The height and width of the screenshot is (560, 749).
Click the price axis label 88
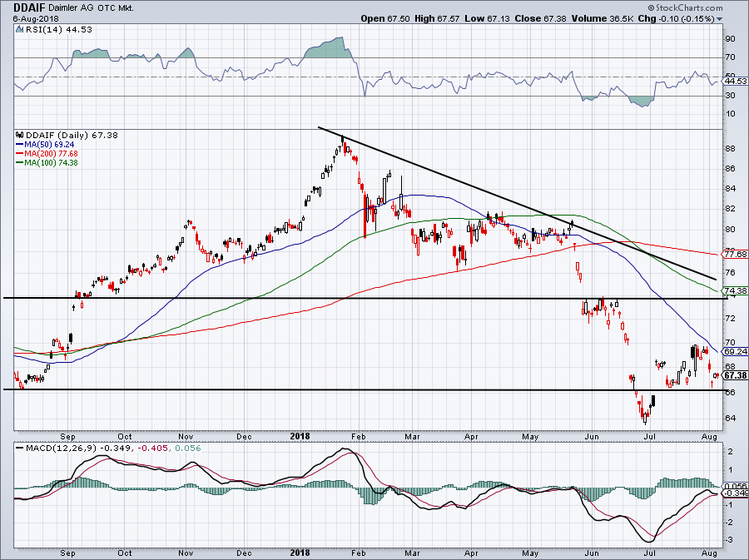pos(731,149)
